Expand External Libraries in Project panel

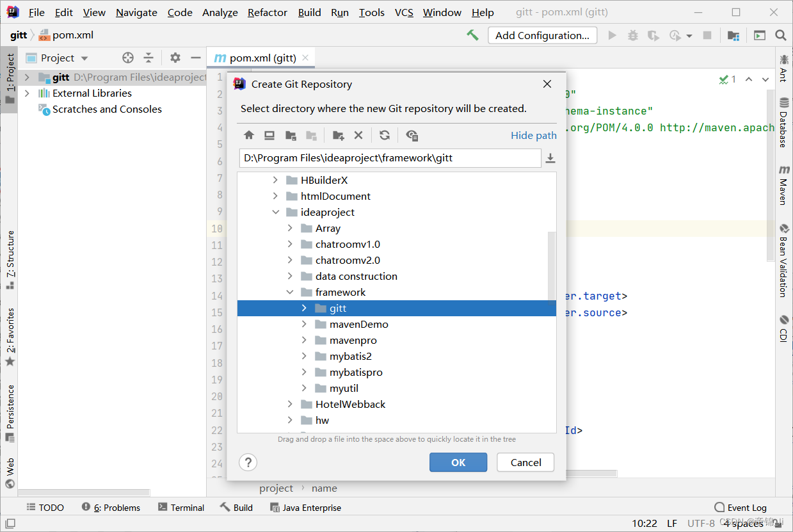[x=27, y=93]
